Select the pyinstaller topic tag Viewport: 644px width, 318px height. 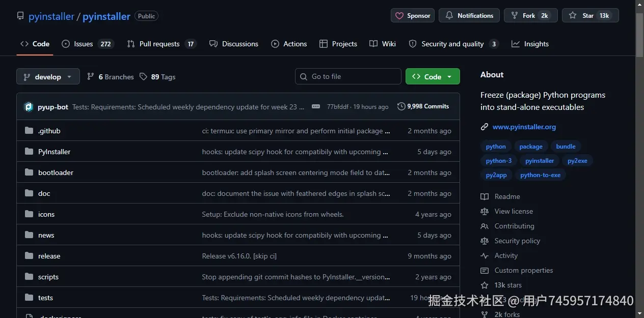(540, 161)
